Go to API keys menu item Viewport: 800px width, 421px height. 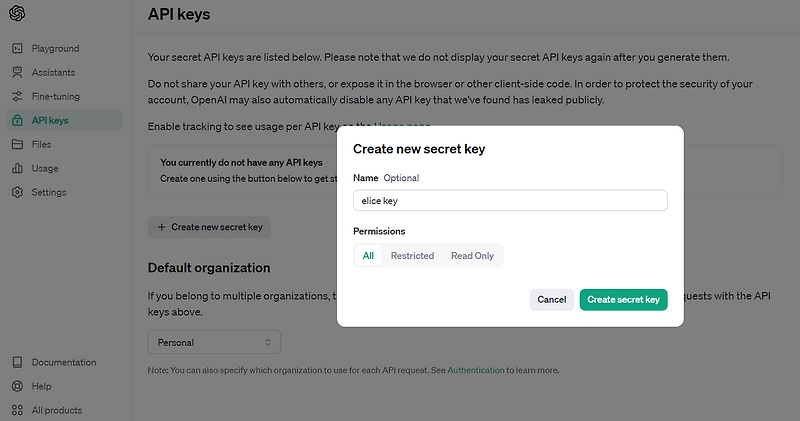click(50, 120)
